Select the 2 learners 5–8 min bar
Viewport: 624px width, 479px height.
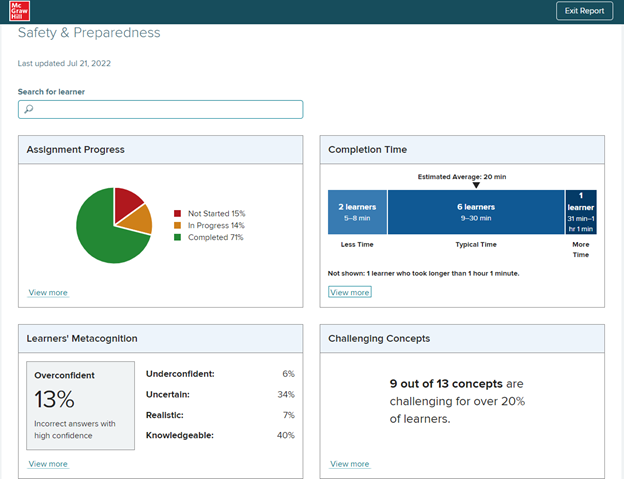[357, 212]
